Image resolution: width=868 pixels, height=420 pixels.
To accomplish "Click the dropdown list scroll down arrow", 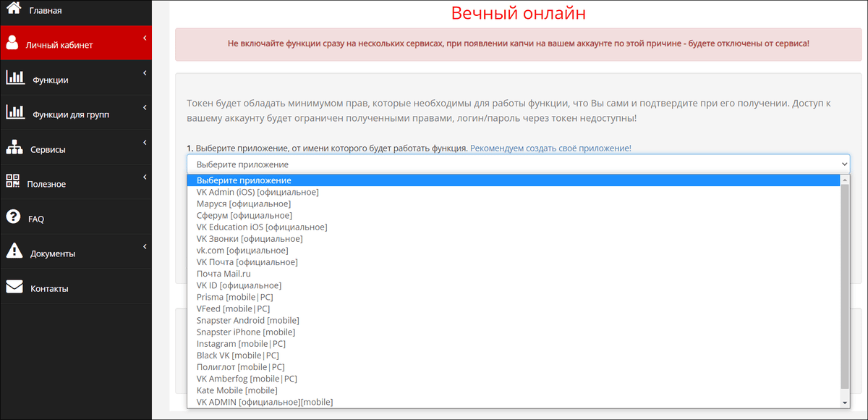I will point(845,402).
